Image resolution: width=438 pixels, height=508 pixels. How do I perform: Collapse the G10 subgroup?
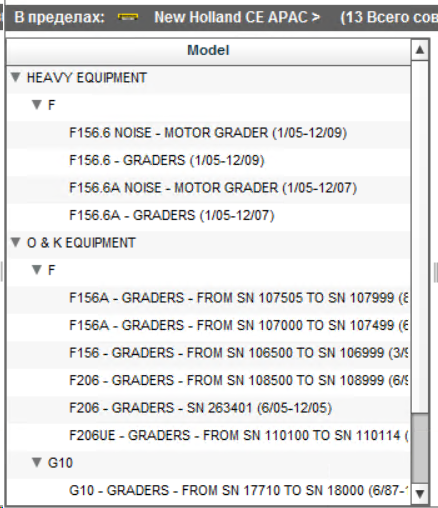pyautogui.click(x=37, y=462)
